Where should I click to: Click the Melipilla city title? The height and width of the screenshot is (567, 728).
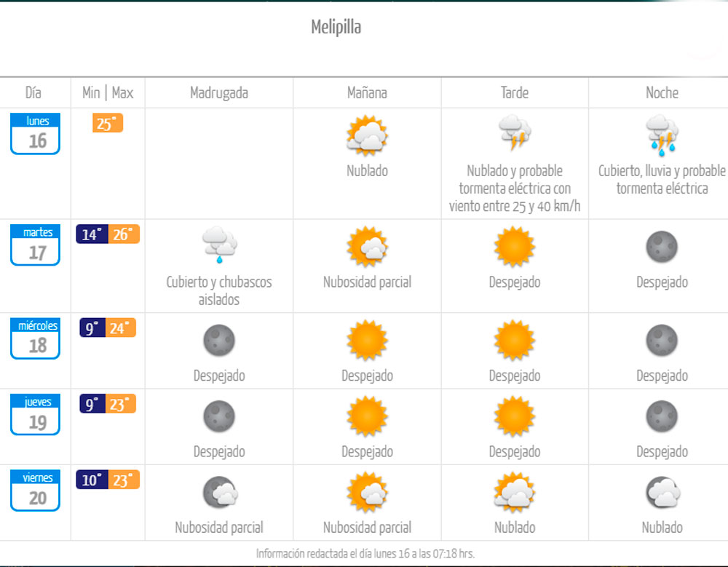click(x=336, y=28)
